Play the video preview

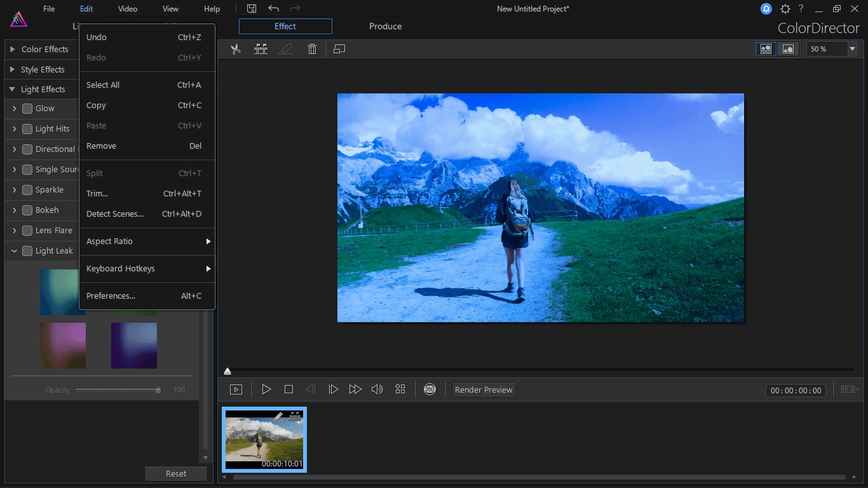[x=267, y=390]
